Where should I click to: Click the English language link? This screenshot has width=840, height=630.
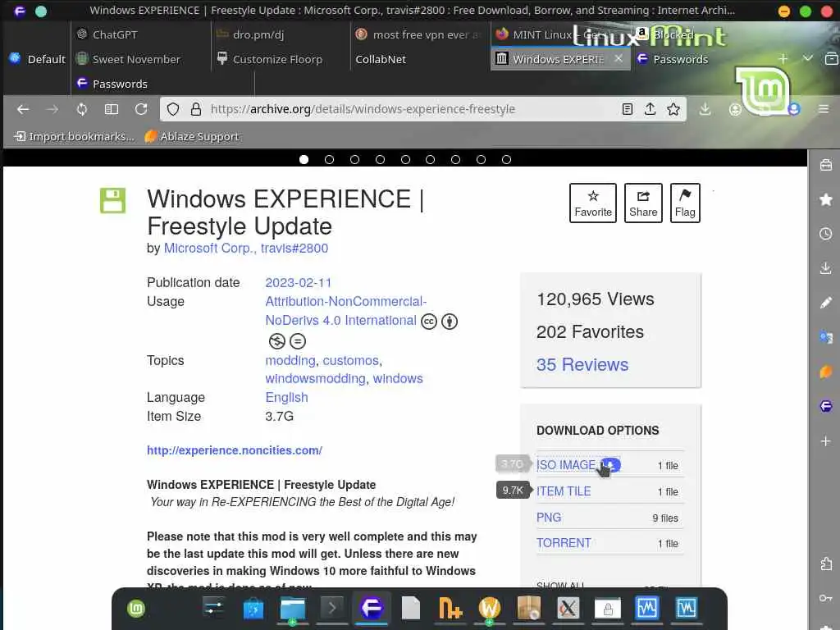tap(286, 398)
